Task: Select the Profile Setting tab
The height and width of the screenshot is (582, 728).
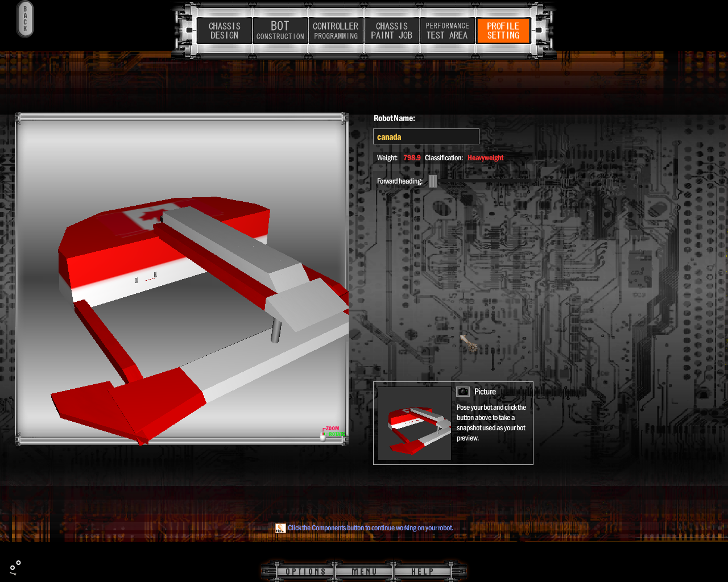Action: (503, 31)
